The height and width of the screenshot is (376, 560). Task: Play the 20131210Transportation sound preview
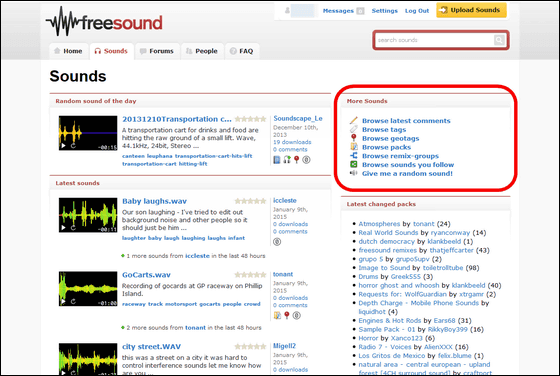(x=63, y=146)
